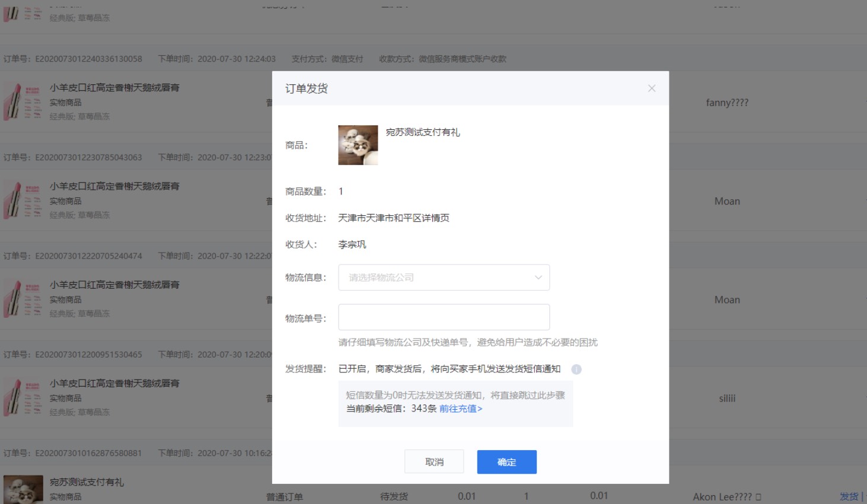Click buyer name Akon Lee???? in order list
The height and width of the screenshot is (504, 867).
pyautogui.click(x=727, y=497)
